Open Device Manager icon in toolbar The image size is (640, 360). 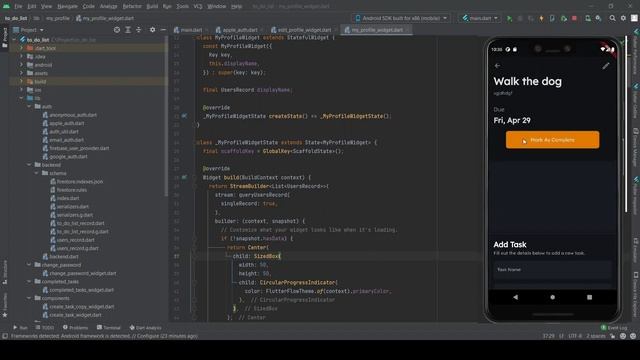pos(588,18)
